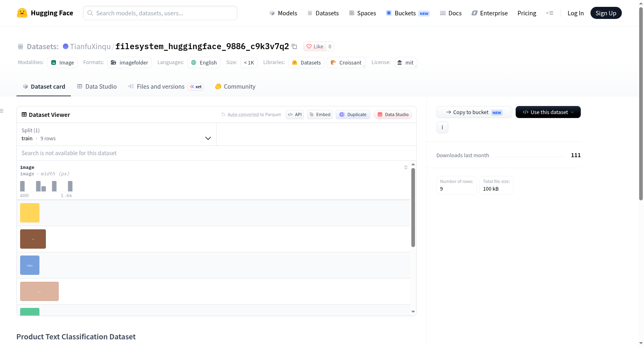Focus the search models input field
644x347 pixels.
coord(160,13)
